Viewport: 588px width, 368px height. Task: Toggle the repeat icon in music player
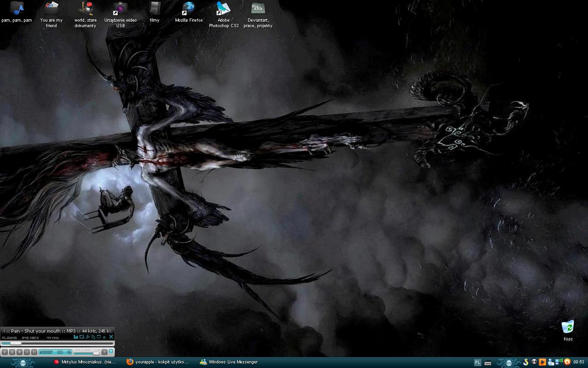82,337
